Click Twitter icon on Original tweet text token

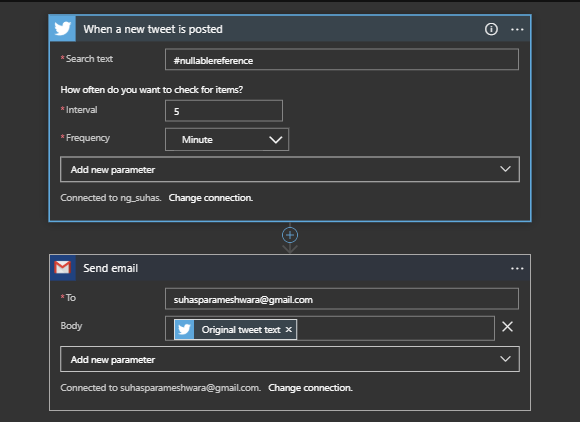[x=184, y=330]
